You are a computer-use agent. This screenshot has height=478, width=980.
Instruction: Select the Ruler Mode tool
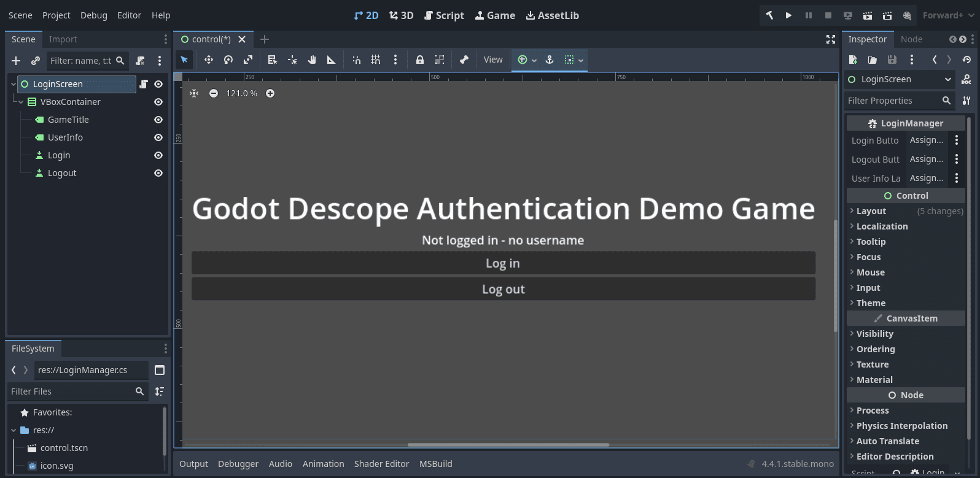pos(332,60)
